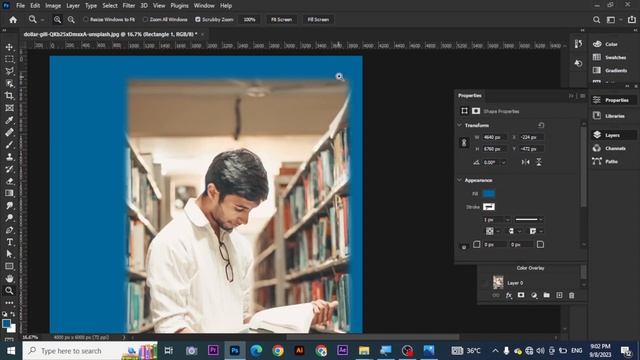Select the Blur/Smudge tool
The width and height of the screenshot is (640, 360).
point(9,205)
